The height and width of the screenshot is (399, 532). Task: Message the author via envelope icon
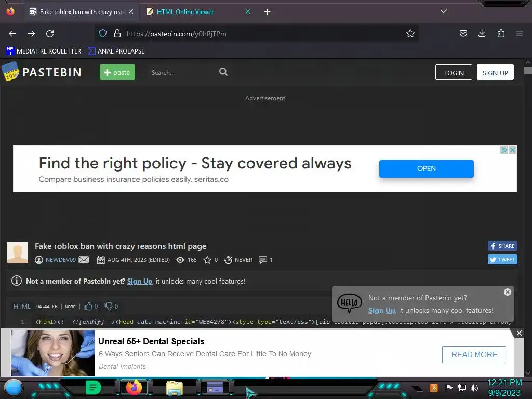click(84, 260)
